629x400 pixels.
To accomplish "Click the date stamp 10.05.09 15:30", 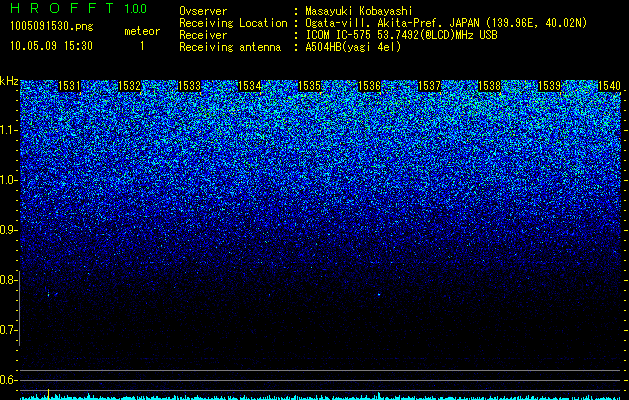I will [x=51, y=46].
